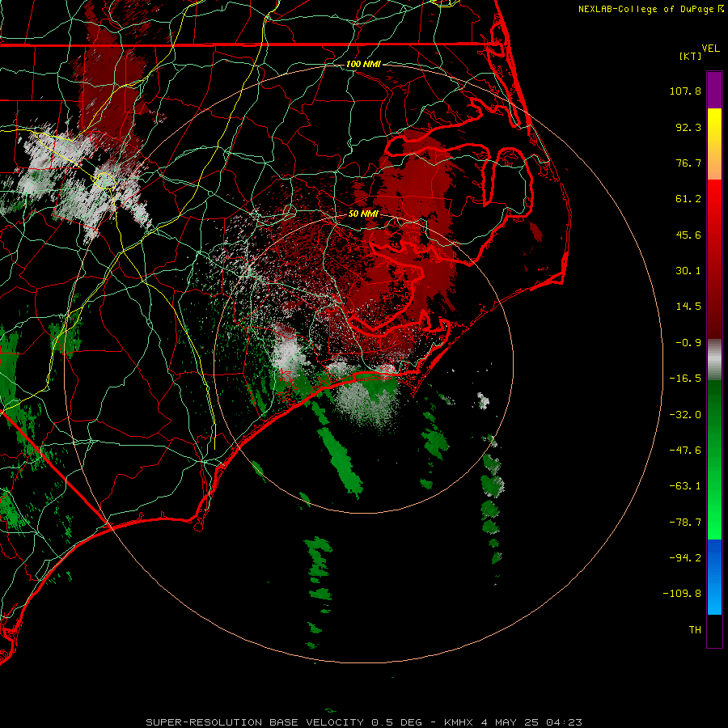Image resolution: width=728 pixels, height=728 pixels.
Task: Click the 45.6 velocity scale label
Action: (x=688, y=235)
